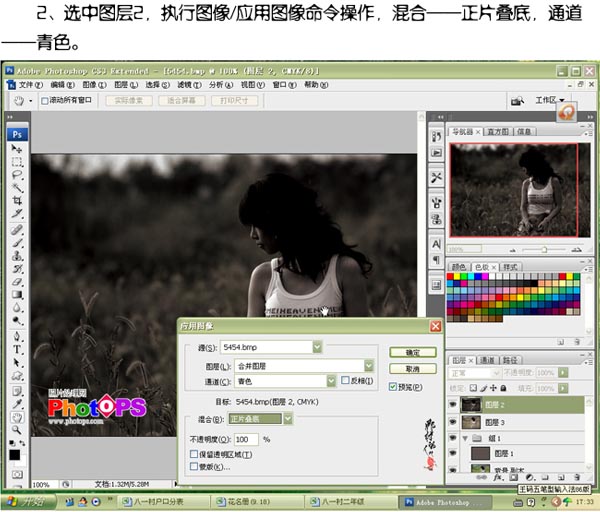
Task: Collapse the 组 1 group triangle
Action: tap(466, 438)
